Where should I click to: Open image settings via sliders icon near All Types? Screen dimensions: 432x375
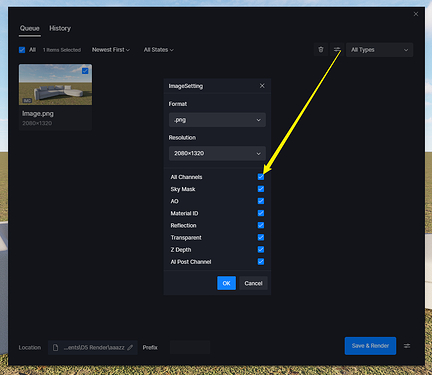click(x=337, y=50)
